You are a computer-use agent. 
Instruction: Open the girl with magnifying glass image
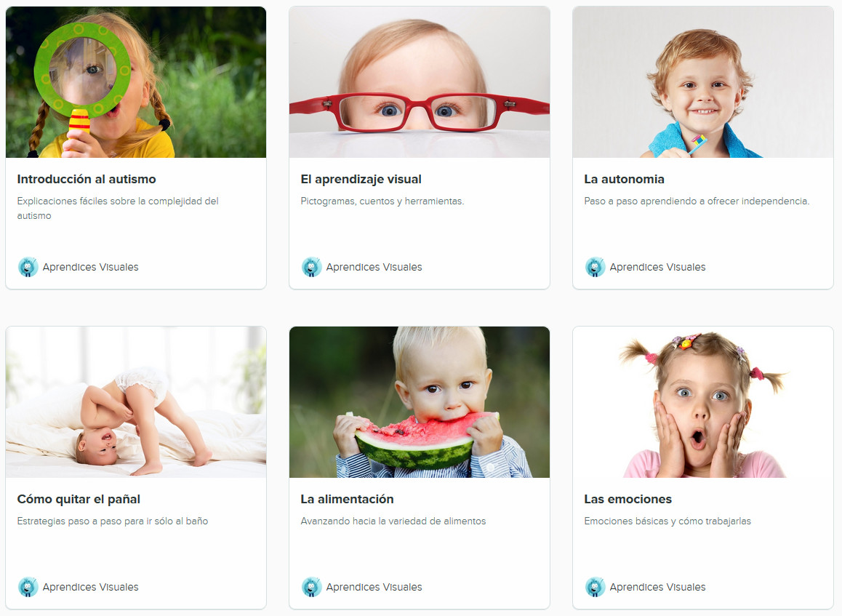[136, 82]
